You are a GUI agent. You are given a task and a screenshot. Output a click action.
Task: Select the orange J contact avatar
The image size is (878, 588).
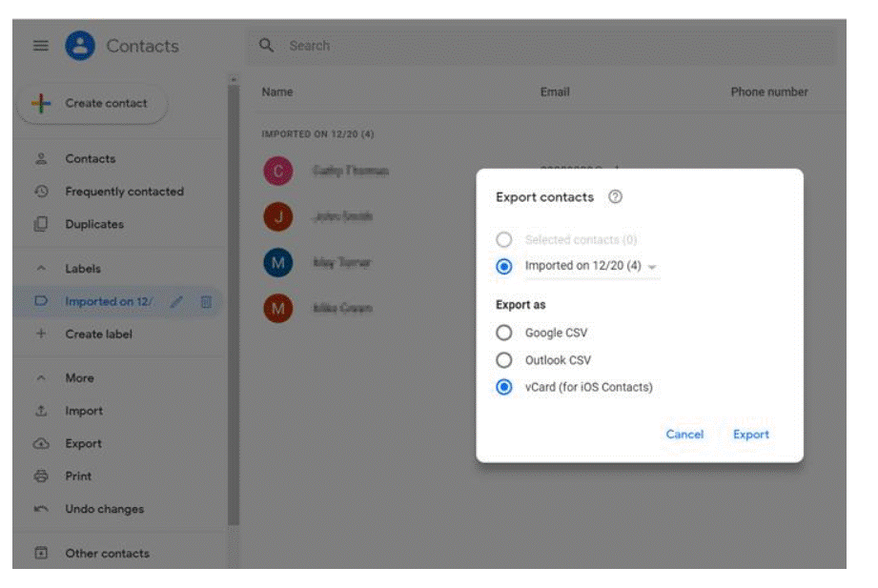pos(278,216)
